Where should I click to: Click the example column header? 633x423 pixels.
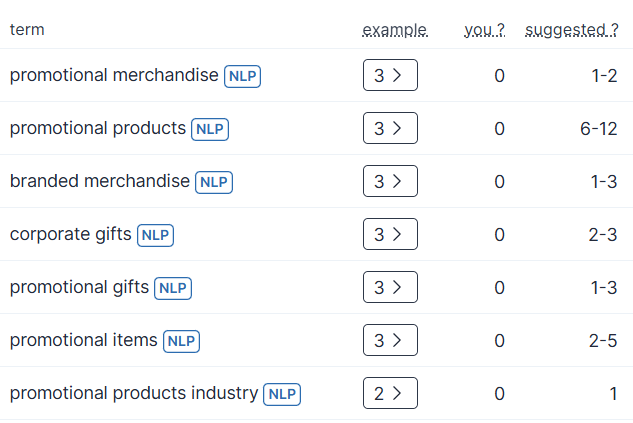coord(395,30)
